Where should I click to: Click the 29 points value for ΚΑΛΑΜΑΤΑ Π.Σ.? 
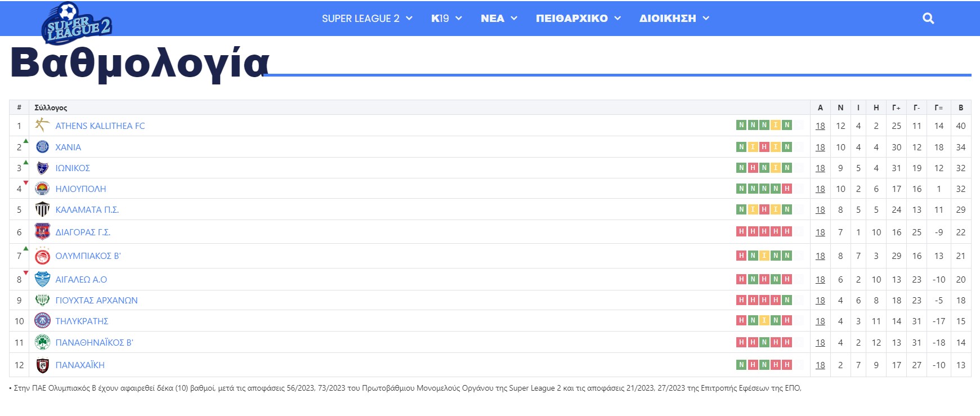(961, 209)
